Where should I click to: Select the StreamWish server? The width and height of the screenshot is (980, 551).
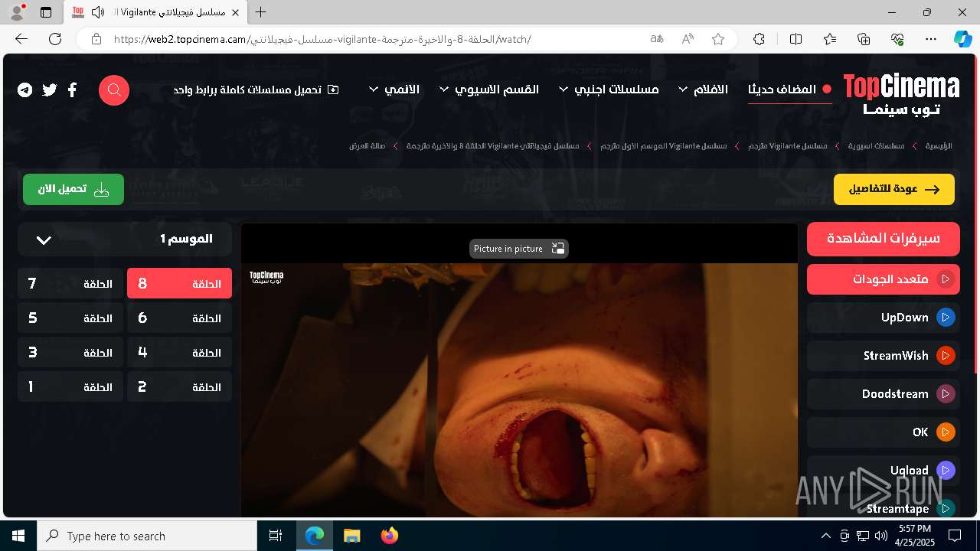tap(884, 356)
